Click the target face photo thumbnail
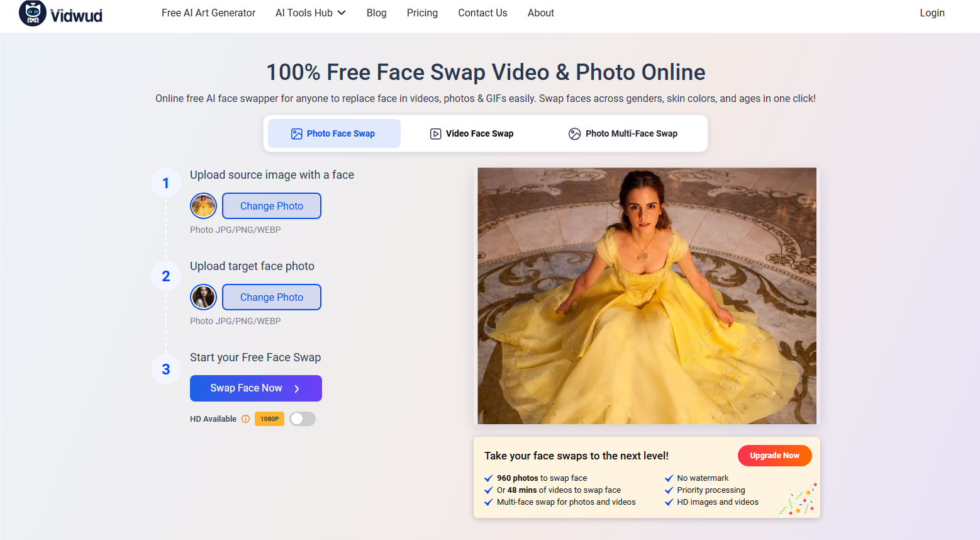The image size is (980, 540). click(x=203, y=297)
